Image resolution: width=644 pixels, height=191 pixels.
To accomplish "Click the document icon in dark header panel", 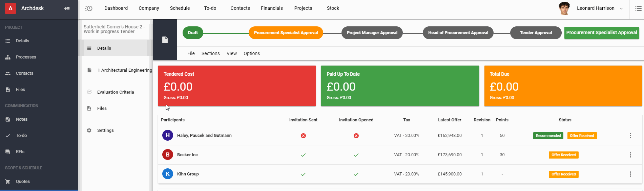I will click(x=165, y=40).
